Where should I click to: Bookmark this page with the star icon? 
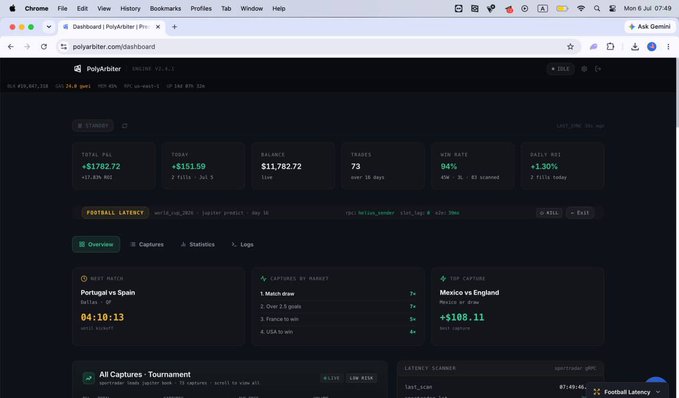[570, 46]
